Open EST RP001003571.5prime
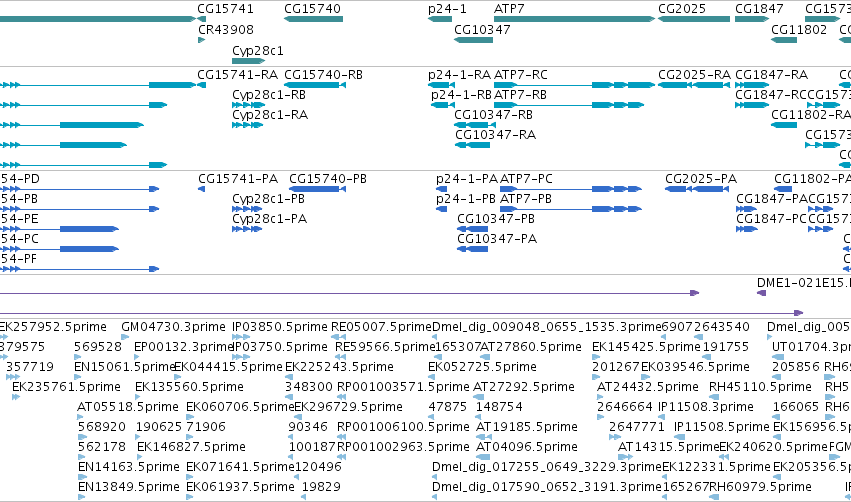The height and width of the screenshot is (502, 851). [403, 387]
